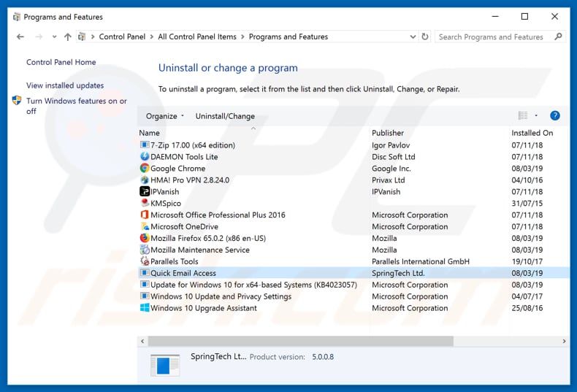
Task: Expand the view options dropdown arrow
Action: (536, 116)
